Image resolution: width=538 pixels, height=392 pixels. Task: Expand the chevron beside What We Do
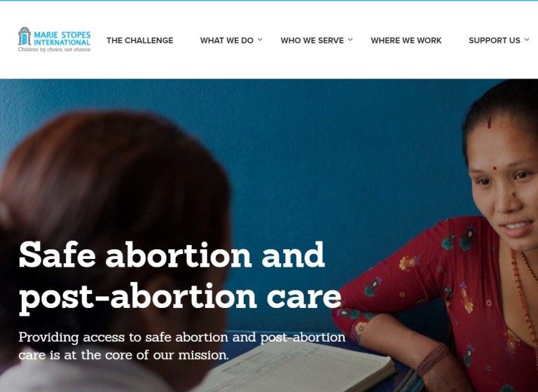(x=260, y=40)
